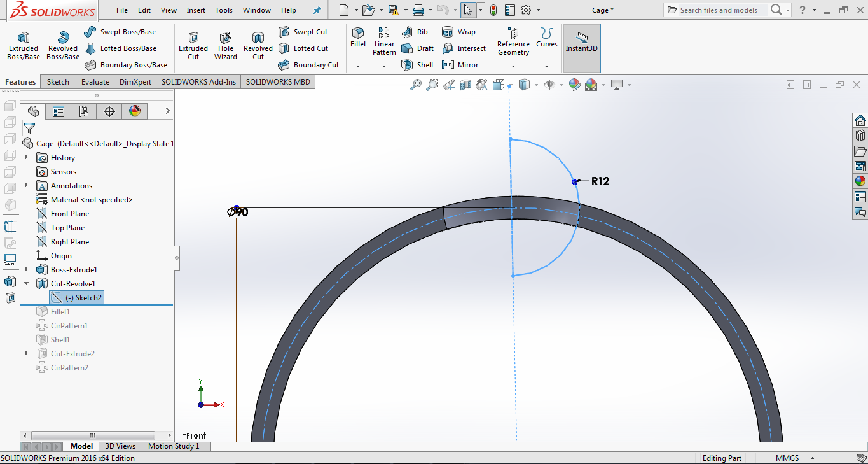Expand the Boss-Extrude1 feature node

pos(27,270)
